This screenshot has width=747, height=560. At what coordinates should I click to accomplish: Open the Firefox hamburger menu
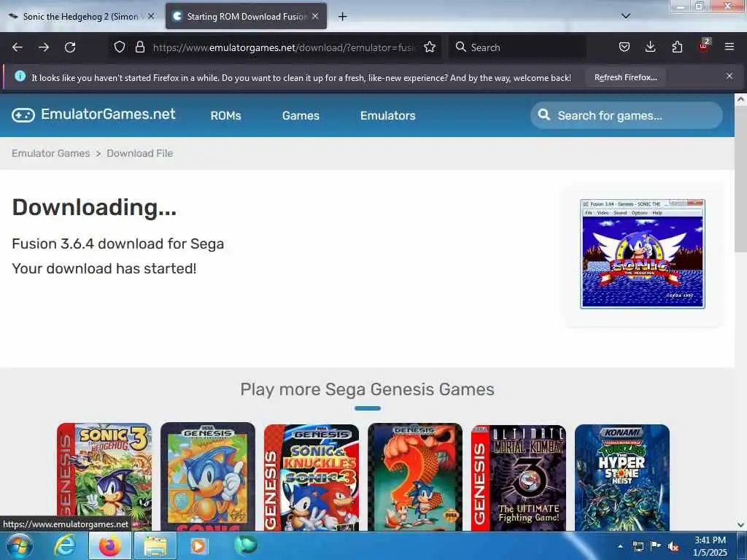[x=729, y=47]
